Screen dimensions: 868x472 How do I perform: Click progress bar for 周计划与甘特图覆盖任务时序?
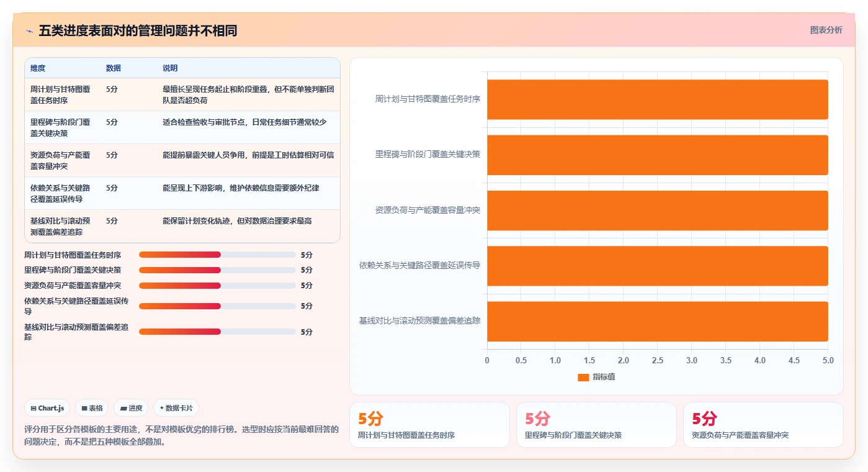[x=217, y=255]
